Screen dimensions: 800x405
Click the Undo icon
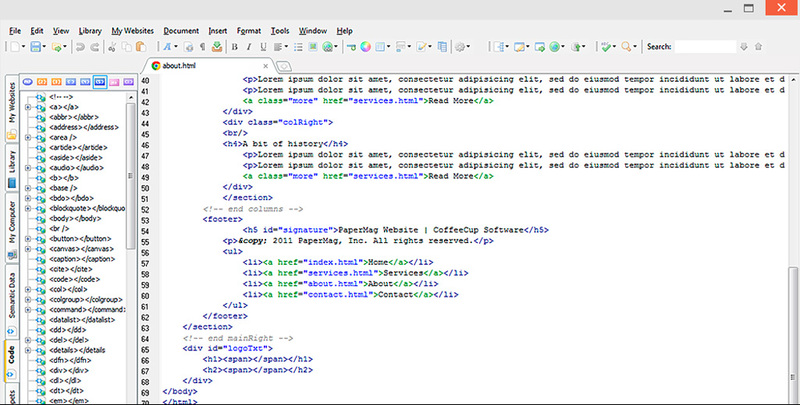[x=80, y=47]
